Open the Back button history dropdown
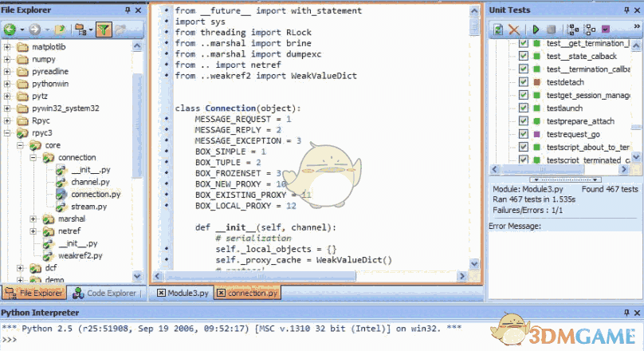This screenshot has width=644, height=351. click(x=22, y=30)
